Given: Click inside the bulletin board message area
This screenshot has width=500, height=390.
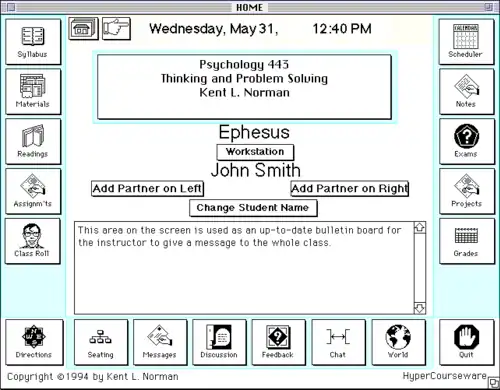Looking at the screenshot, I should [244, 268].
